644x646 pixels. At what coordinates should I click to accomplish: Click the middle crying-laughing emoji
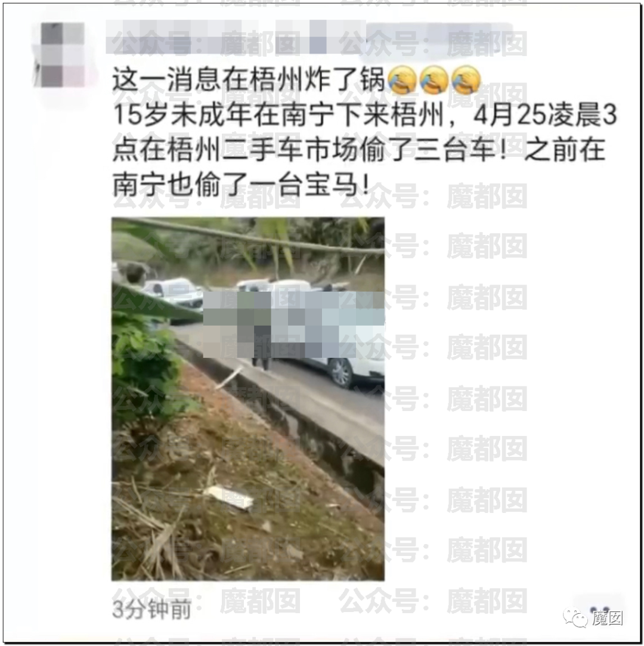point(434,80)
